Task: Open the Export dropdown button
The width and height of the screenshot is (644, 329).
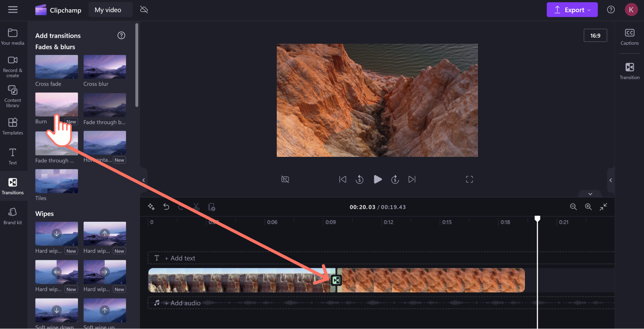Action: click(x=572, y=10)
